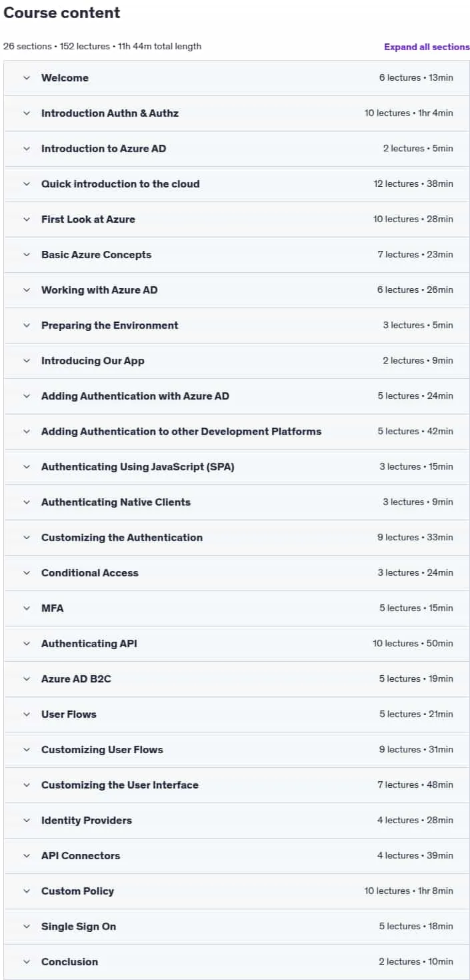Click chevron icon next to Basic Azure Concepts

pyautogui.click(x=27, y=255)
